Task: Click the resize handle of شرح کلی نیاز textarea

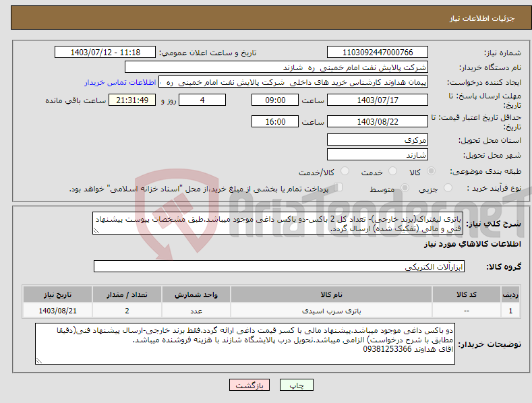Action: tap(96, 230)
